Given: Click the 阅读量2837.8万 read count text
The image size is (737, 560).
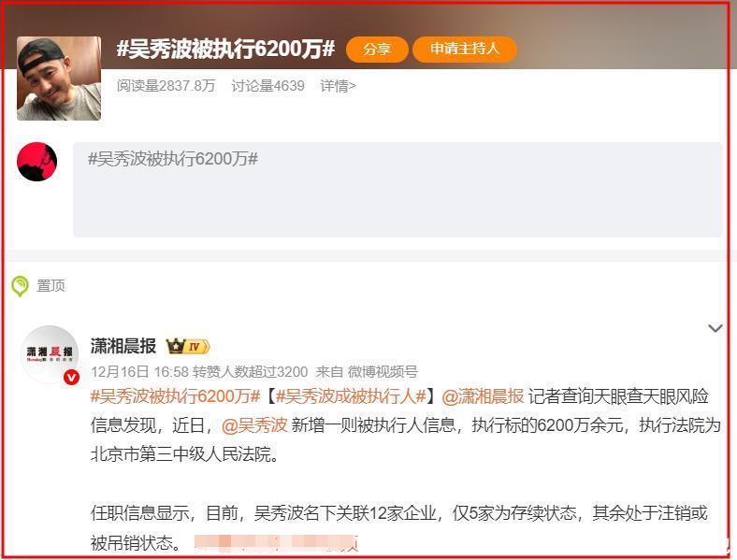Looking at the screenshot, I should 166,86.
